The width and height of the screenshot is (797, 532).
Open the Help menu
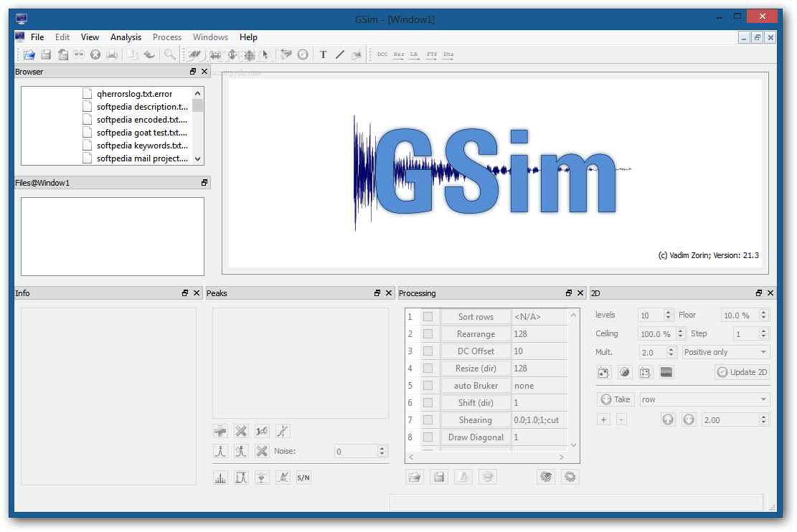(x=248, y=37)
